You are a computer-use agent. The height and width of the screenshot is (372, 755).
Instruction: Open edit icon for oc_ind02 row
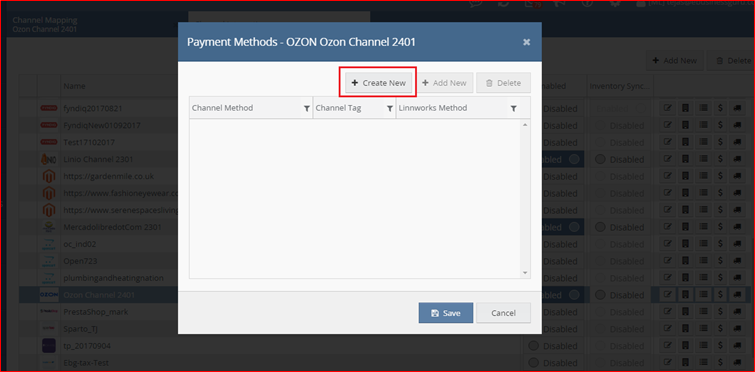[667, 244]
